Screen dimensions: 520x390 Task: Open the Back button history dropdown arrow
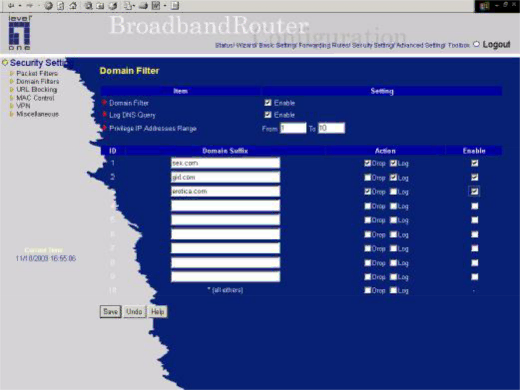[20, 5]
